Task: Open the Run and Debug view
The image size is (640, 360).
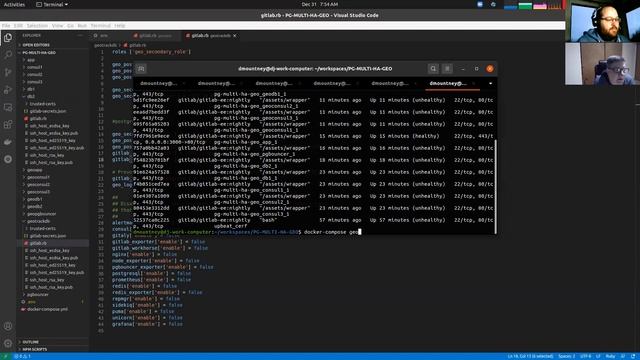Action: coord(8,90)
